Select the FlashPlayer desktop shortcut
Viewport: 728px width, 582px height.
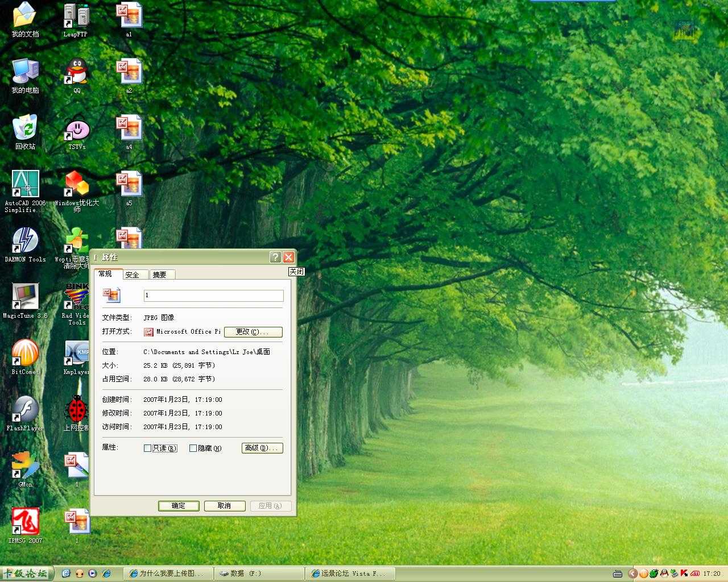click(x=25, y=413)
